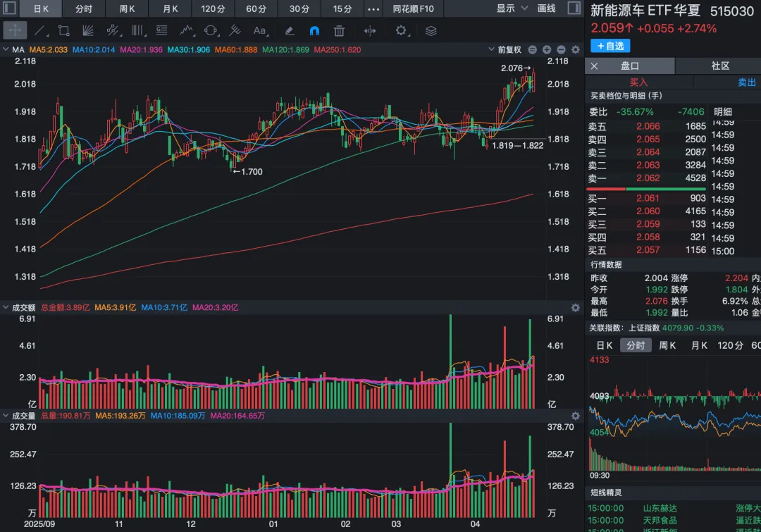This screenshot has width=761, height=532.
Task: Click the layers stack icon
Action: (x=431, y=31)
